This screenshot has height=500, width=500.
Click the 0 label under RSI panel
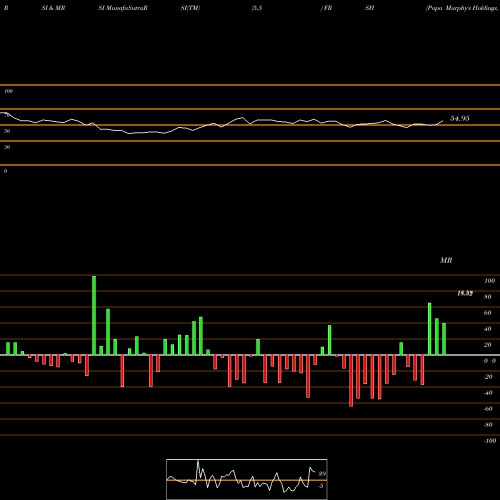5,171
